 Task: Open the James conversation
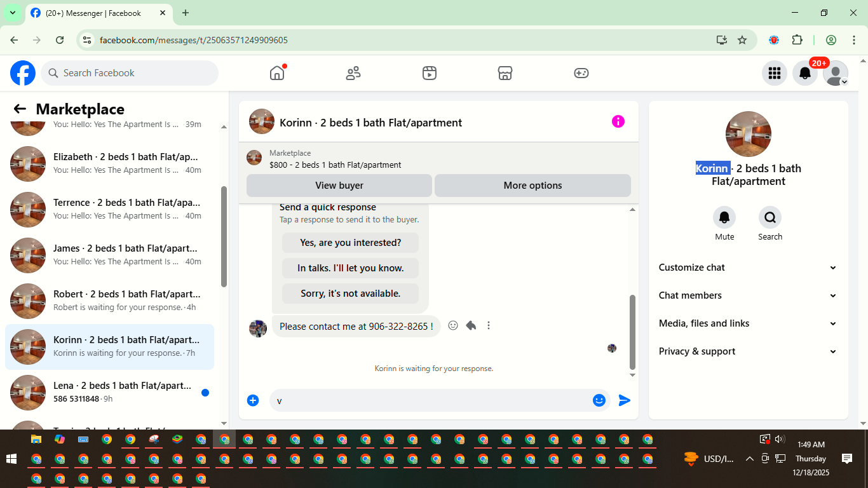(109, 255)
